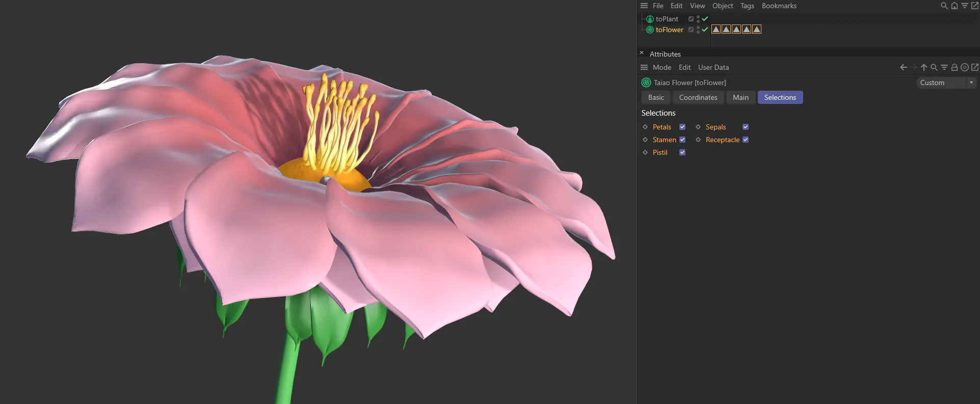This screenshot has width=980, height=404.
Task: Uncheck the Petals selection checkbox
Action: 682,127
